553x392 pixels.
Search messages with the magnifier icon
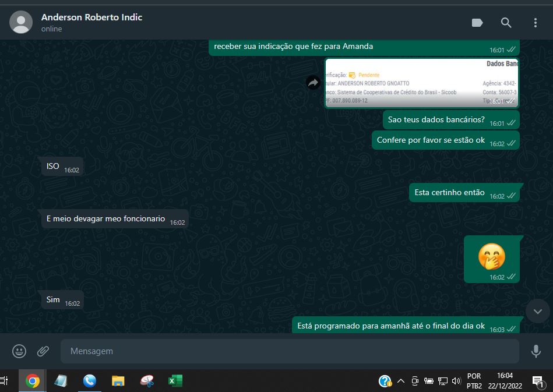coord(506,23)
